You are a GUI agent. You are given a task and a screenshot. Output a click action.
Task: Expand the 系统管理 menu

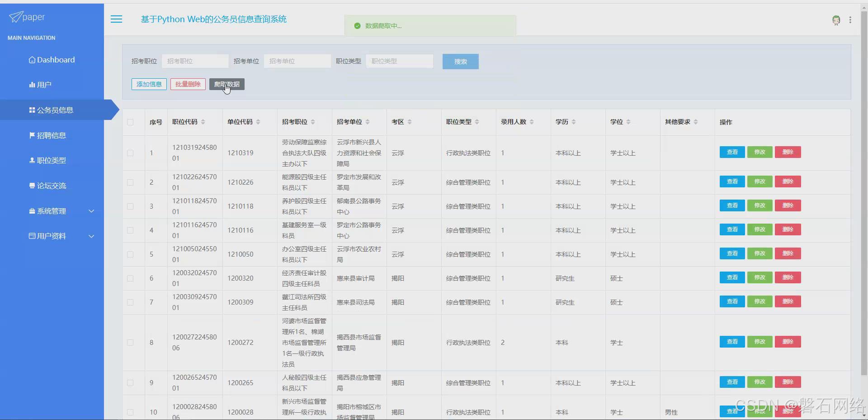click(51, 210)
